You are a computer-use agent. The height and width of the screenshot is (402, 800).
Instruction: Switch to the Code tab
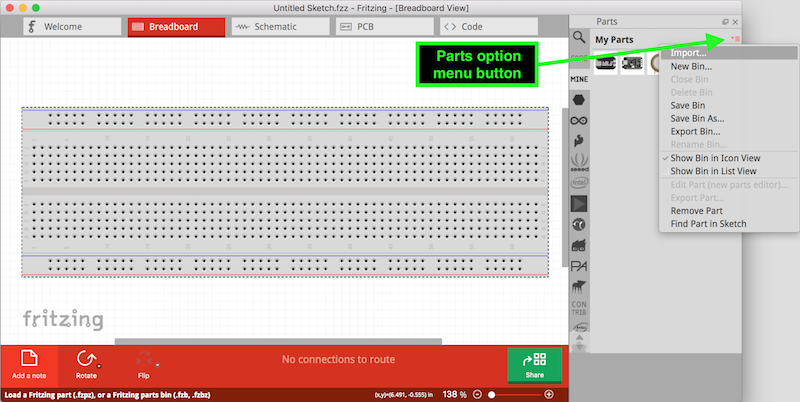point(489,27)
